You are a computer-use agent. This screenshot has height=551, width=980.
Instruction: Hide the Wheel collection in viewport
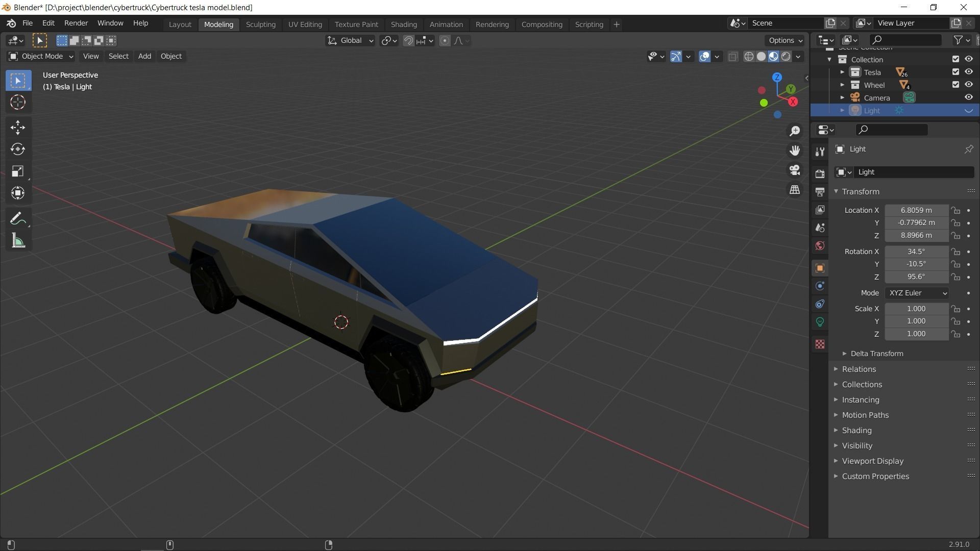[968, 85]
